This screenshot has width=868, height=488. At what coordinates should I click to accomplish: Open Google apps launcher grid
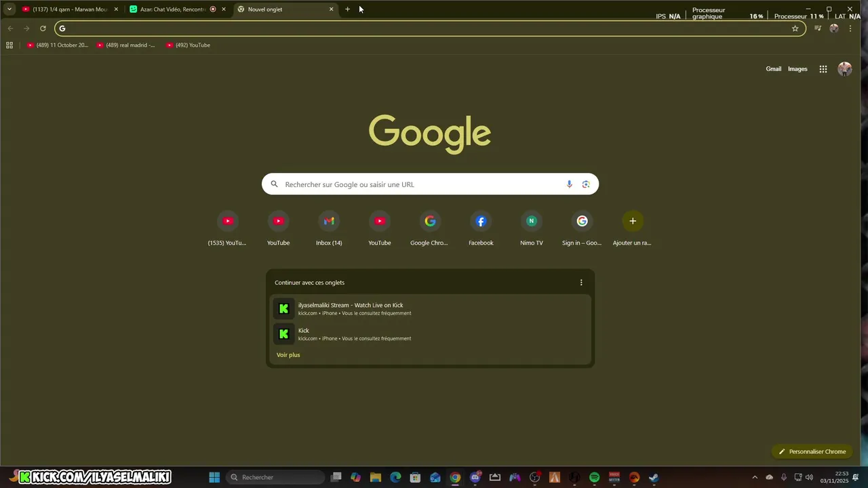823,69
